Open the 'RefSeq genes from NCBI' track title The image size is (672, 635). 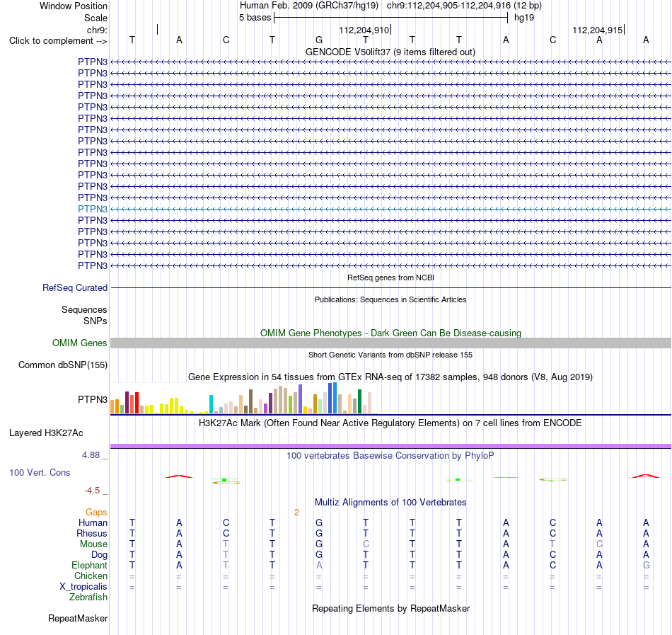coord(390,278)
